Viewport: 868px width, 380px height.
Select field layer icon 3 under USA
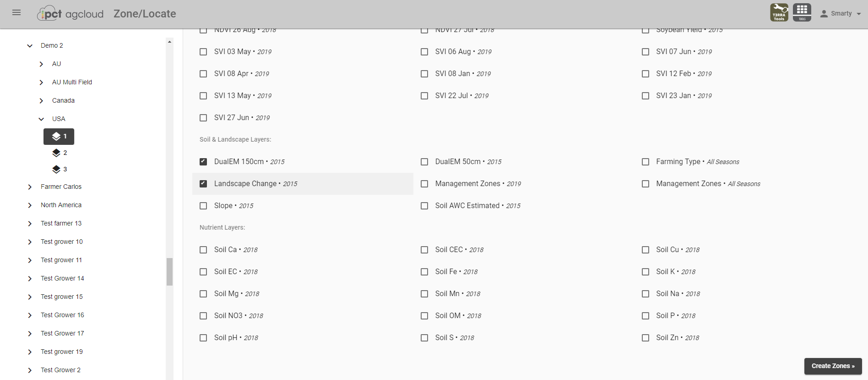point(56,169)
